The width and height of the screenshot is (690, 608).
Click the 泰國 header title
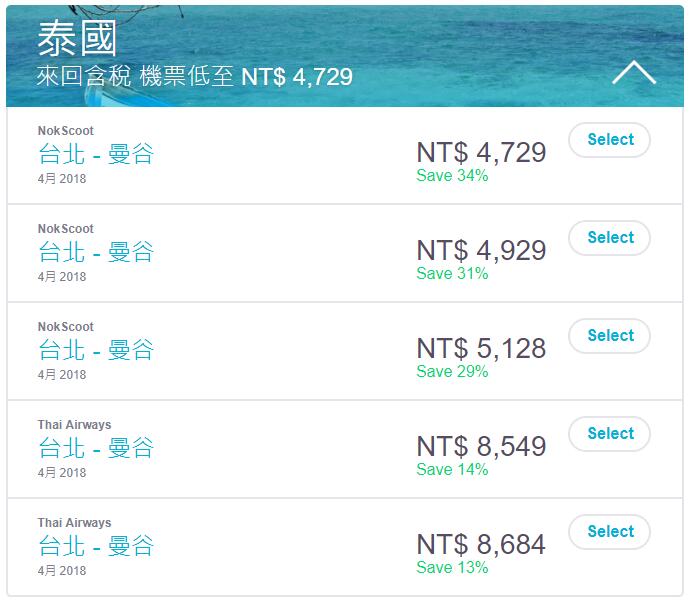[77, 39]
